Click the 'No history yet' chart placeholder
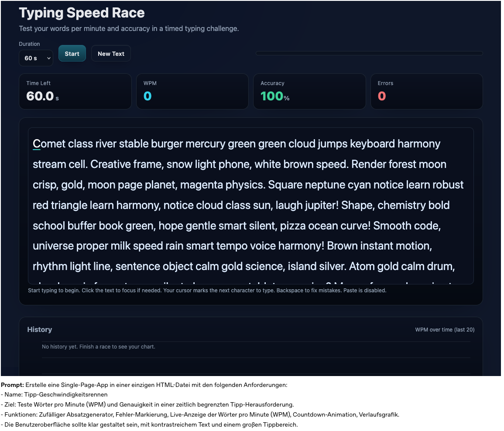The height and width of the screenshot is (431, 504). tap(98, 347)
